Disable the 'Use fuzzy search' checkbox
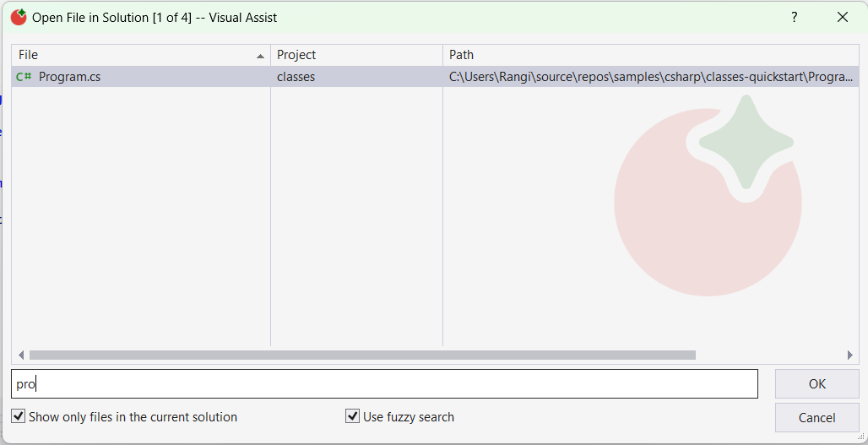The height and width of the screenshot is (445, 868). (x=353, y=416)
